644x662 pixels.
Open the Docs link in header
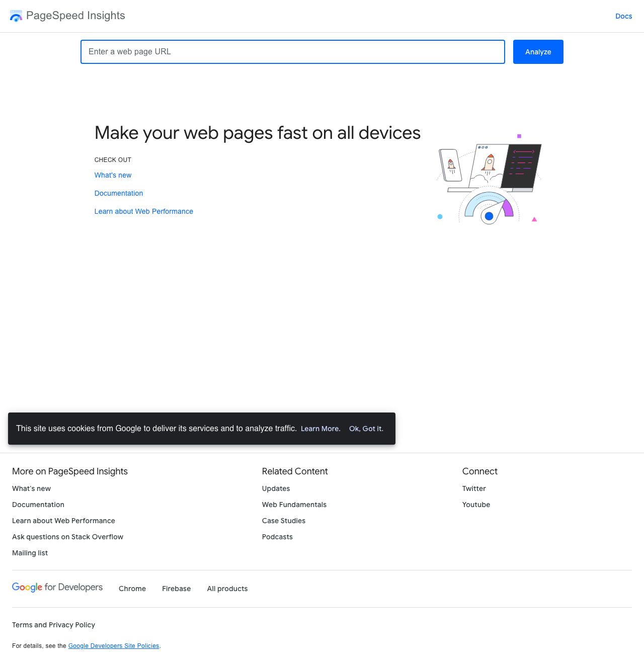click(x=624, y=16)
